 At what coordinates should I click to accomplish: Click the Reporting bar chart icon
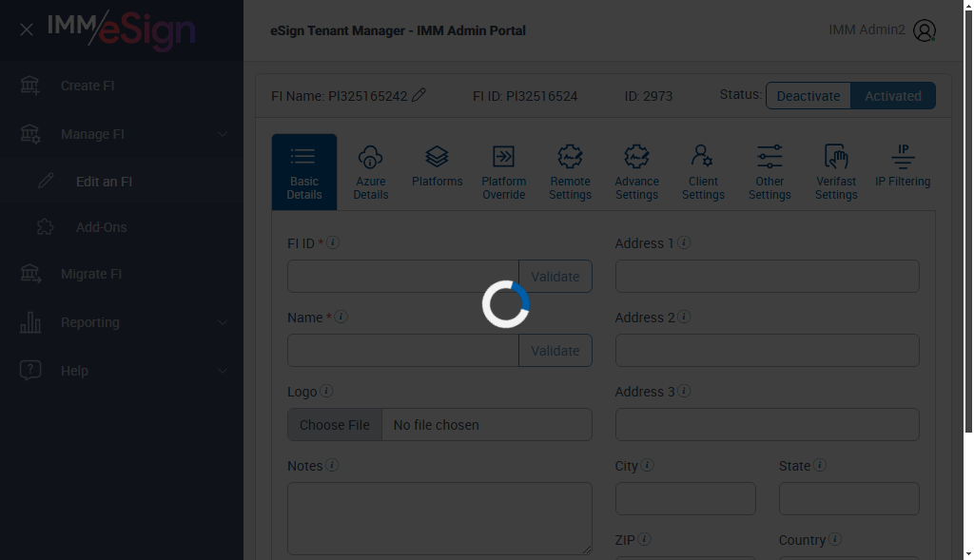click(x=29, y=322)
